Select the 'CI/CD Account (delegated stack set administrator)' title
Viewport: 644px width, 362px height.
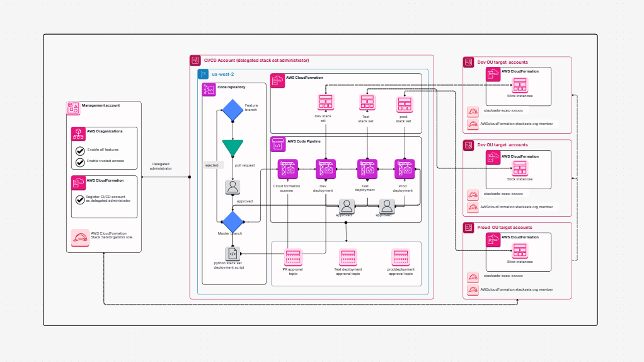(256, 61)
